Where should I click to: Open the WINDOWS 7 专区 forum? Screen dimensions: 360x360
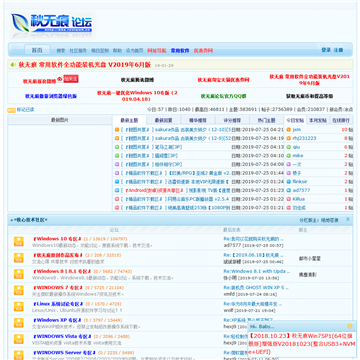tap(58, 288)
